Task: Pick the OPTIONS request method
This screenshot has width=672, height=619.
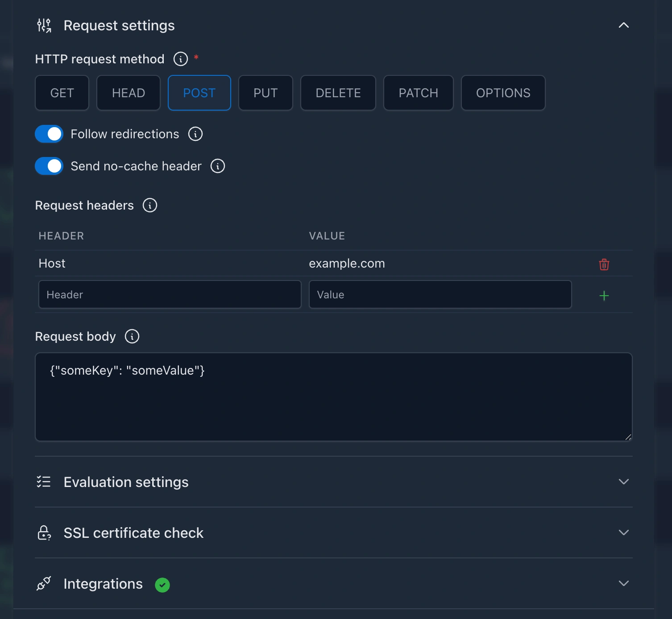Action: (x=503, y=93)
